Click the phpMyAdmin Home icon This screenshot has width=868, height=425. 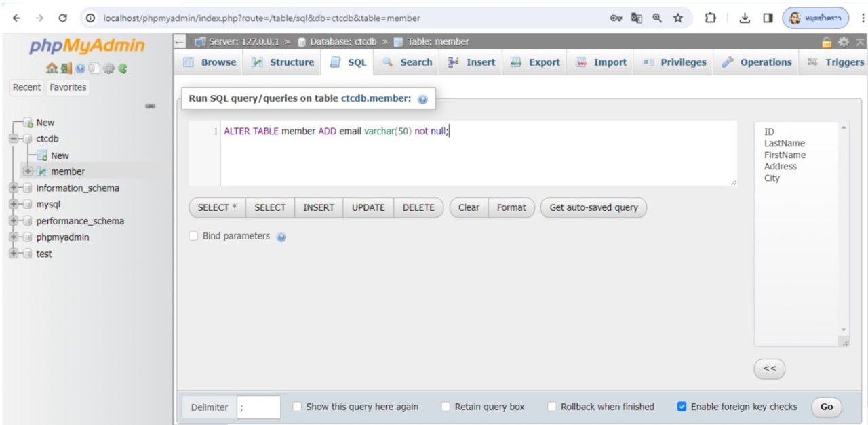51,68
